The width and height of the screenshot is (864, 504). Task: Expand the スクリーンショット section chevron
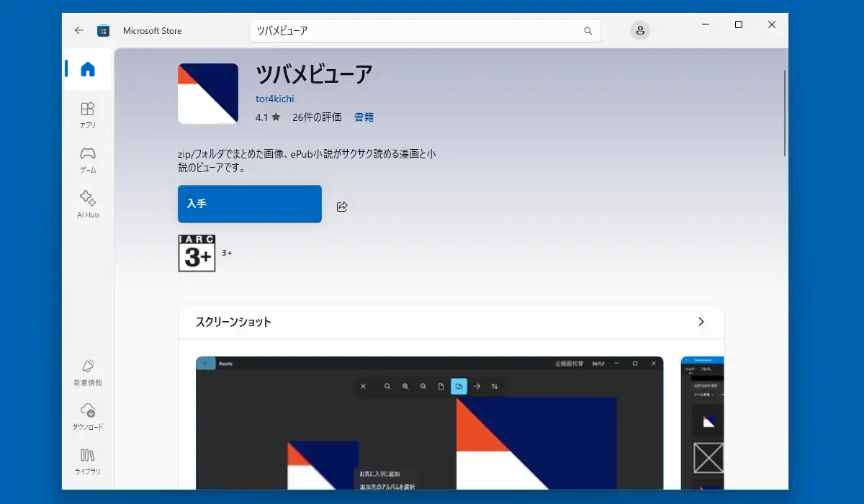tap(701, 322)
